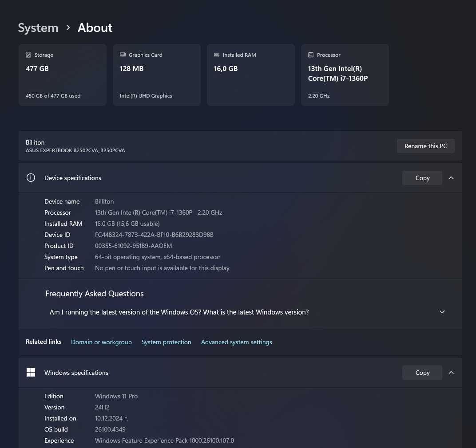Viewport: 476px width, 448px height.
Task: Select Device name value Billiton
Action: point(104,201)
